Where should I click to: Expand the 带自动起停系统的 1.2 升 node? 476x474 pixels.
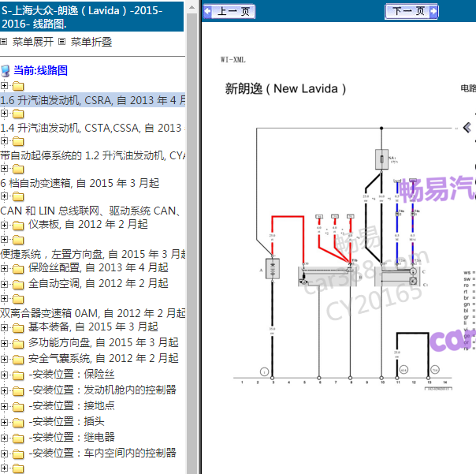(x=4, y=141)
